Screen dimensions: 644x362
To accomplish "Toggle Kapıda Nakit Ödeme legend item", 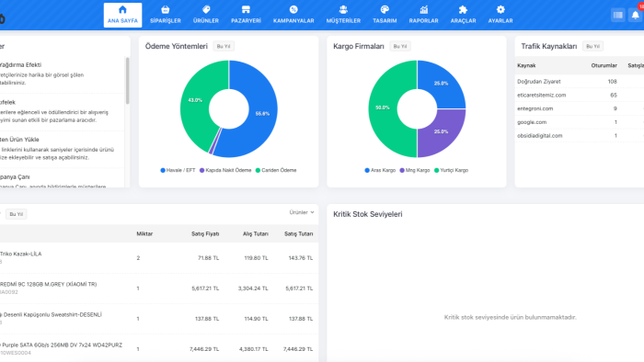I will (225, 170).
